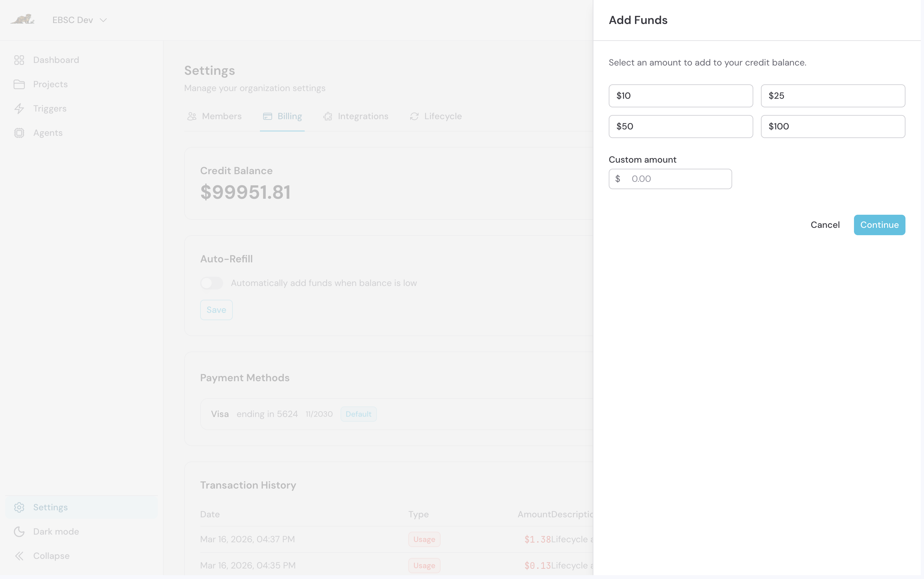Save the Auto-Refill settings
This screenshot has height=579, width=924.
click(x=216, y=309)
